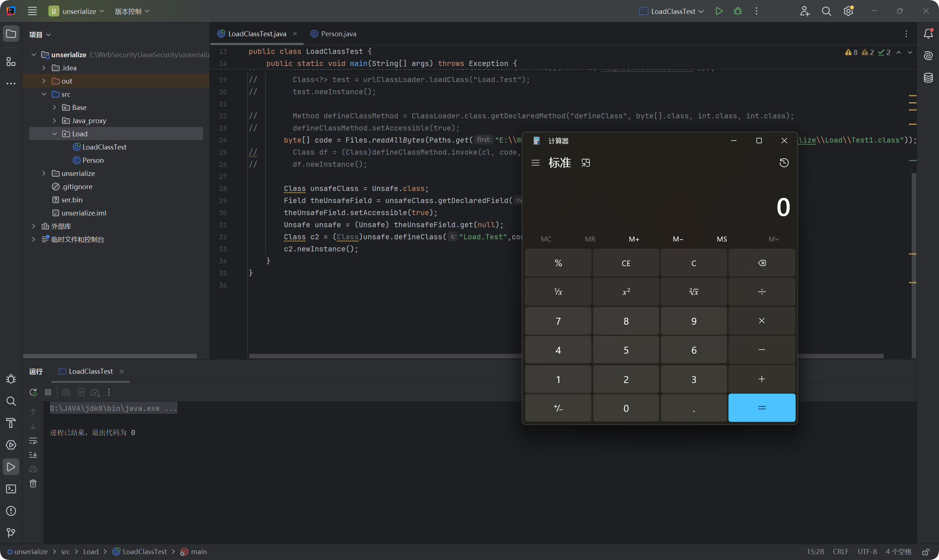Click the calculator equals button
Viewport: 939px width, 560px height.
[761, 408]
